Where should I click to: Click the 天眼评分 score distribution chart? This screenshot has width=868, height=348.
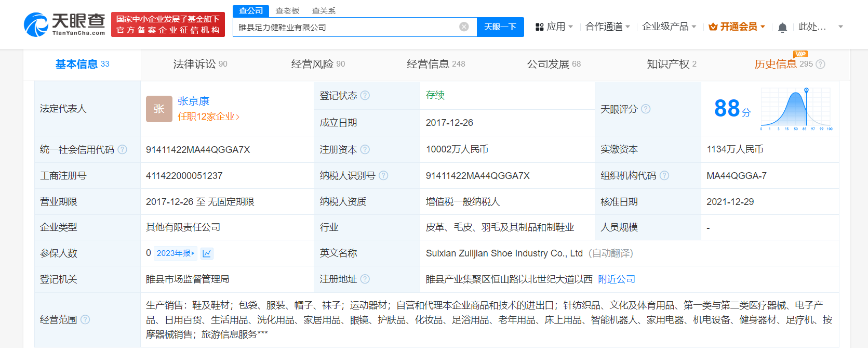(x=795, y=109)
